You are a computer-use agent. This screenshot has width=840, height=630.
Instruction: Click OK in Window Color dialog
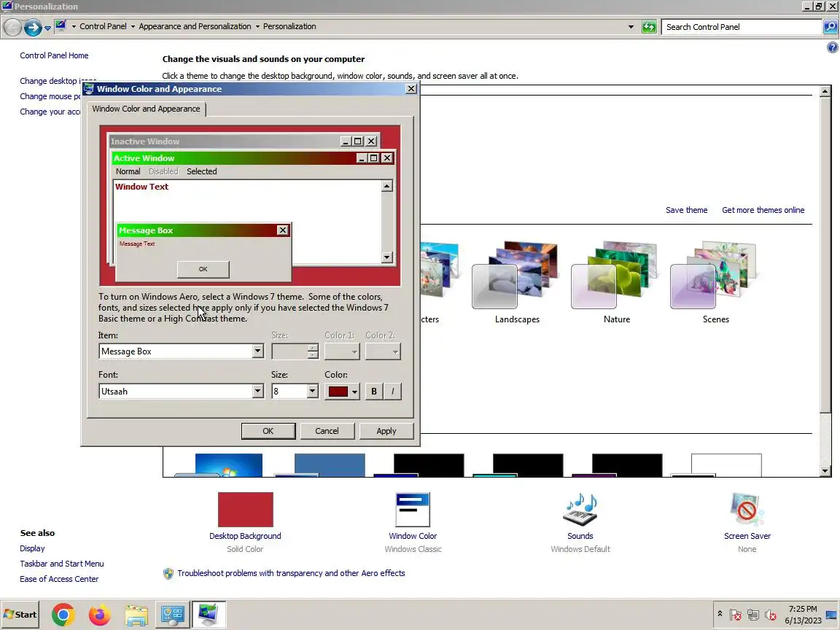[268, 431]
